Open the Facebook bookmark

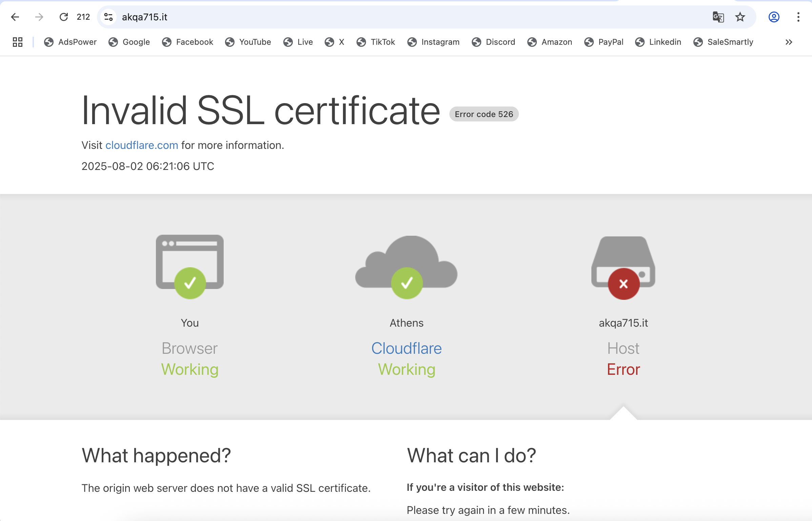(x=188, y=42)
